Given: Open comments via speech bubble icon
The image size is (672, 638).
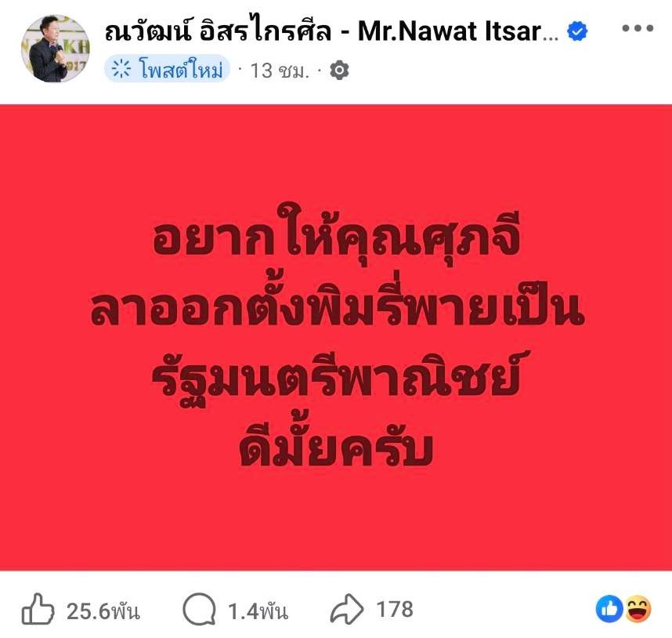Looking at the screenshot, I should 199,609.
